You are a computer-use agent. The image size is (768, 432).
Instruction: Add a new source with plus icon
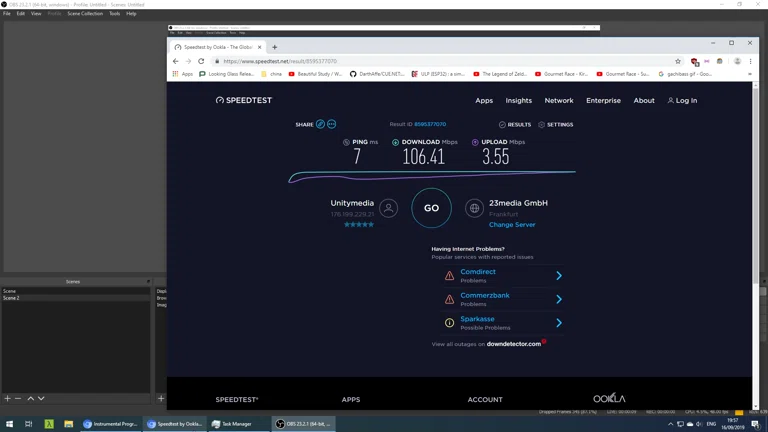pyautogui.click(x=161, y=399)
